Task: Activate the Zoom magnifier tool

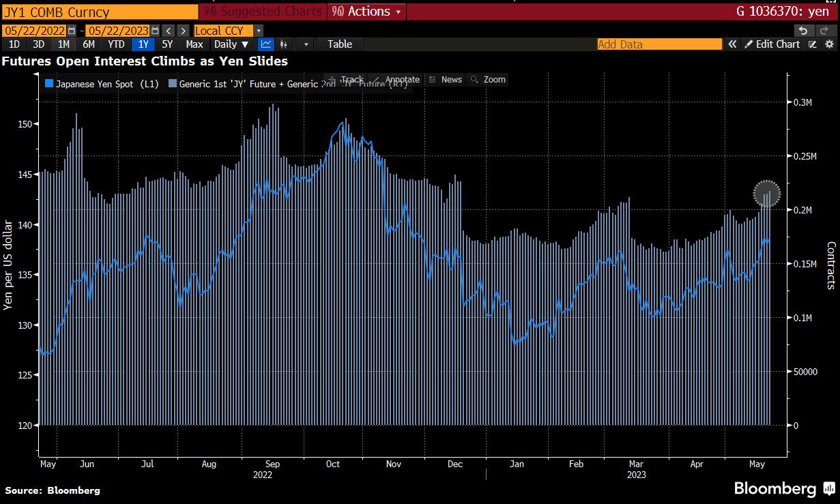Action: pyautogui.click(x=489, y=80)
